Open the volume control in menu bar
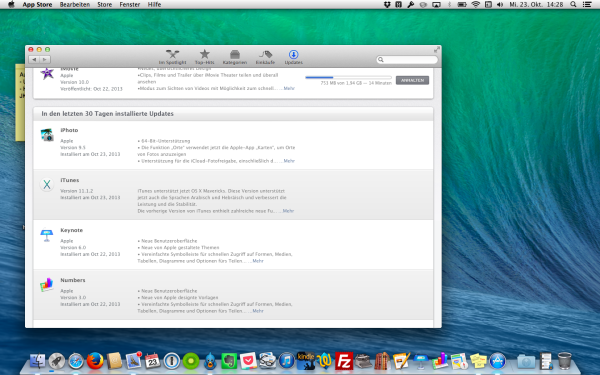The width and height of the screenshot is (600, 375). [x=499, y=5]
